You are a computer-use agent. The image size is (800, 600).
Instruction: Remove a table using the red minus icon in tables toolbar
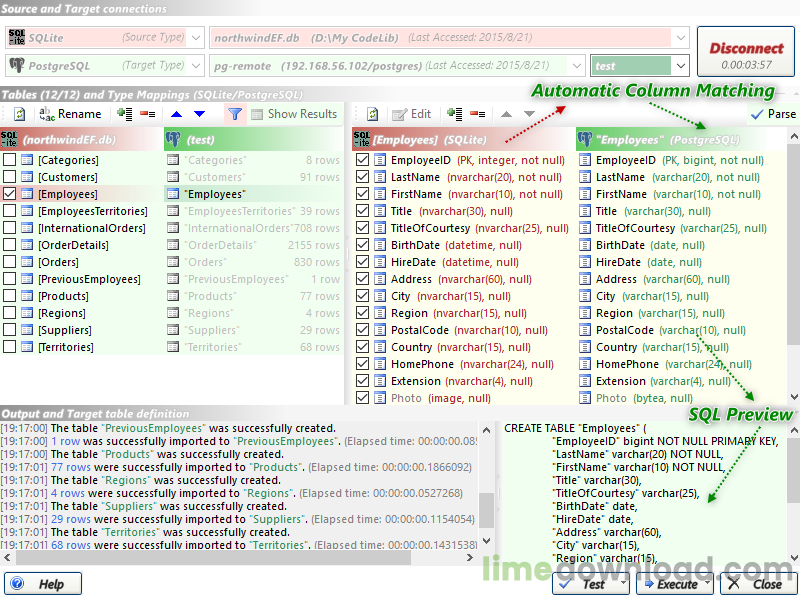(x=148, y=114)
